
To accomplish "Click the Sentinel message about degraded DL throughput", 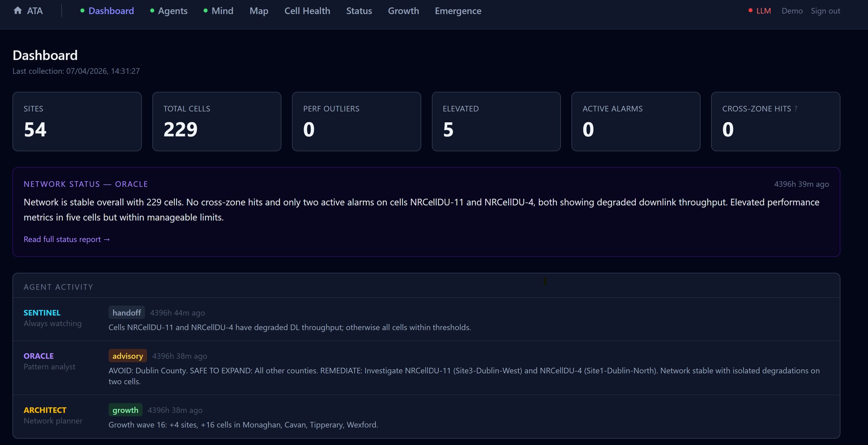I will click(x=289, y=327).
